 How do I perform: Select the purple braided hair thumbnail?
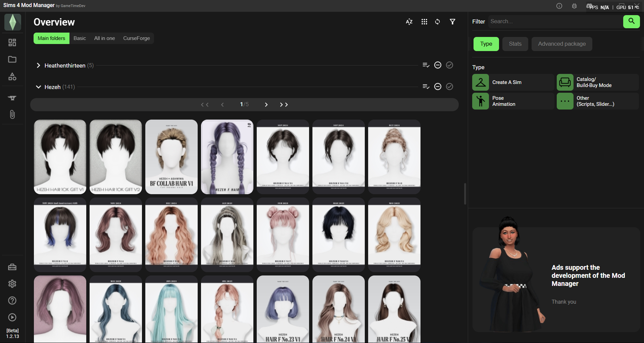coord(227,157)
